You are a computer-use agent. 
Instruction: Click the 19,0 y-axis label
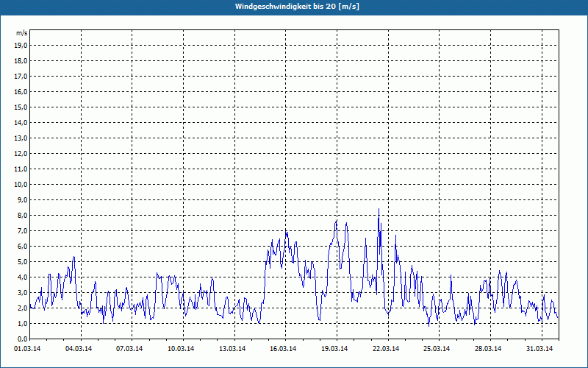tap(21, 46)
